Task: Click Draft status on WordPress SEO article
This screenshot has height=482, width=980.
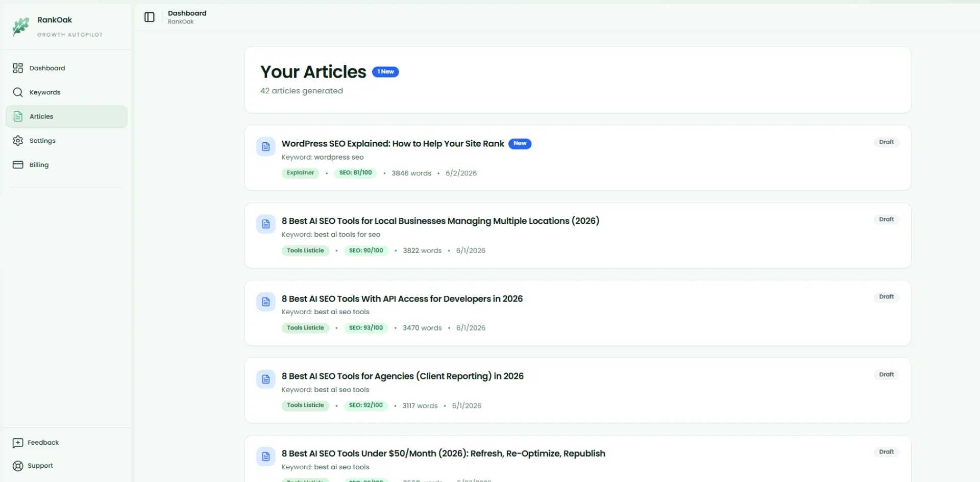Action: click(x=887, y=142)
